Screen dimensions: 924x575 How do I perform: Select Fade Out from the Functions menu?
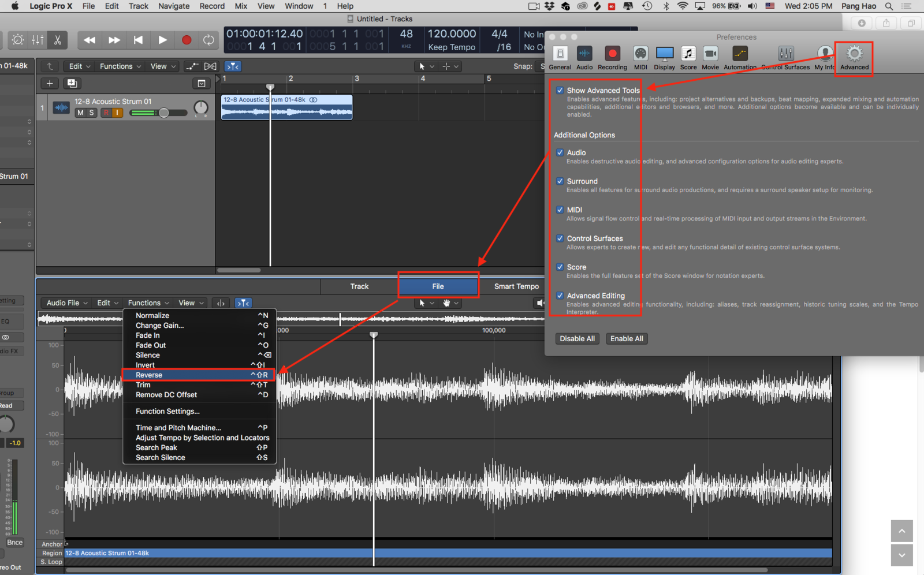pyautogui.click(x=199, y=345)
